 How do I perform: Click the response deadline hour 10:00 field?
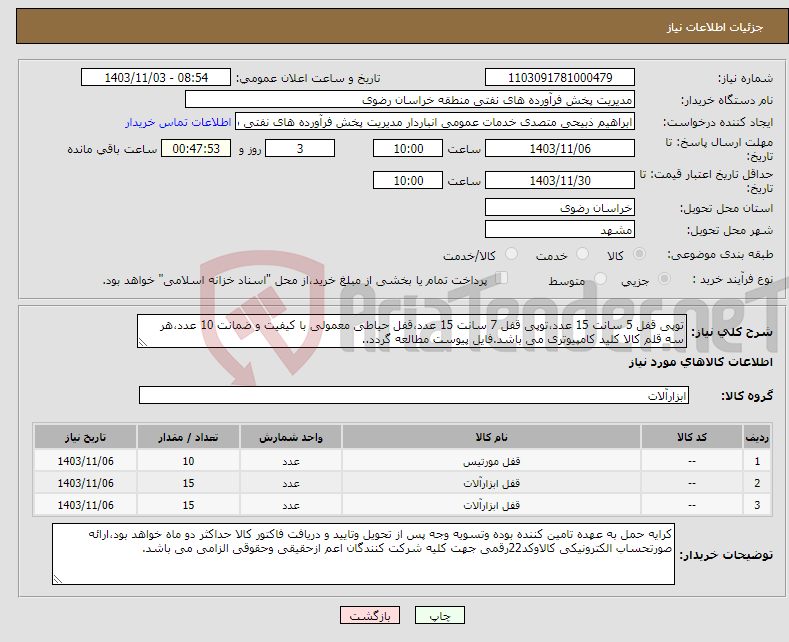(x=408, y=148)
